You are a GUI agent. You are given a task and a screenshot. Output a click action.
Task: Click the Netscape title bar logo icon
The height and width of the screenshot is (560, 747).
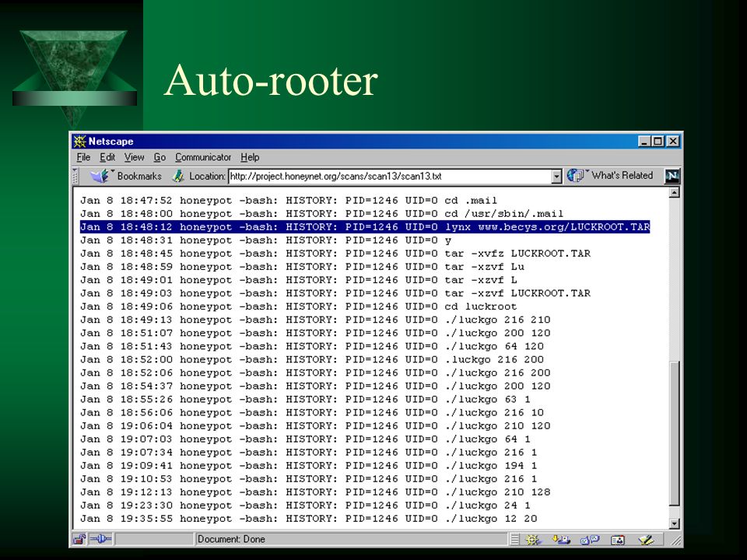tap(79, 142)
